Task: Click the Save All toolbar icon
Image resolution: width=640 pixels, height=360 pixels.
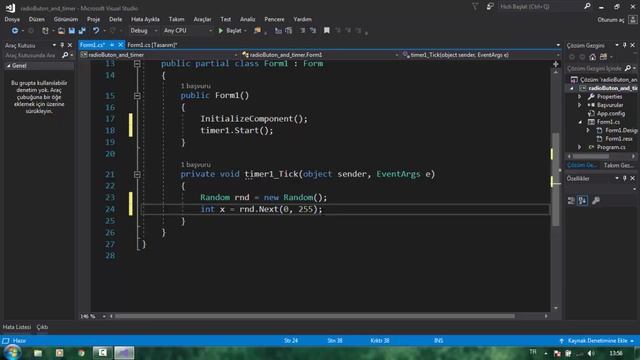Action: [x=82, y=31]
